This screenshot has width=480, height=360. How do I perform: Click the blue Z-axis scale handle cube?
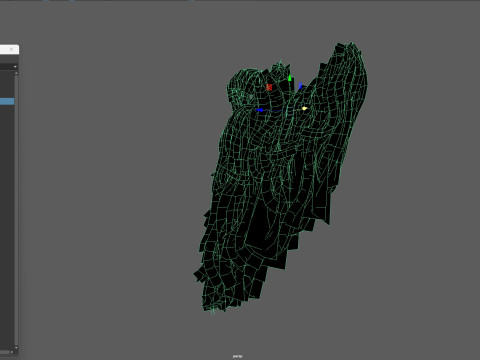click(x=300, y=86)
